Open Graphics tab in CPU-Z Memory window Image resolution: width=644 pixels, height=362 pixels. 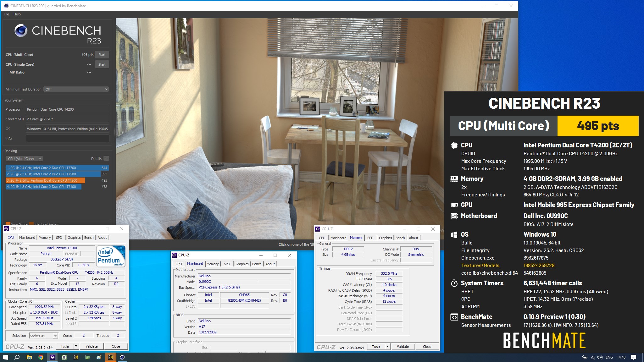(385, 238)
